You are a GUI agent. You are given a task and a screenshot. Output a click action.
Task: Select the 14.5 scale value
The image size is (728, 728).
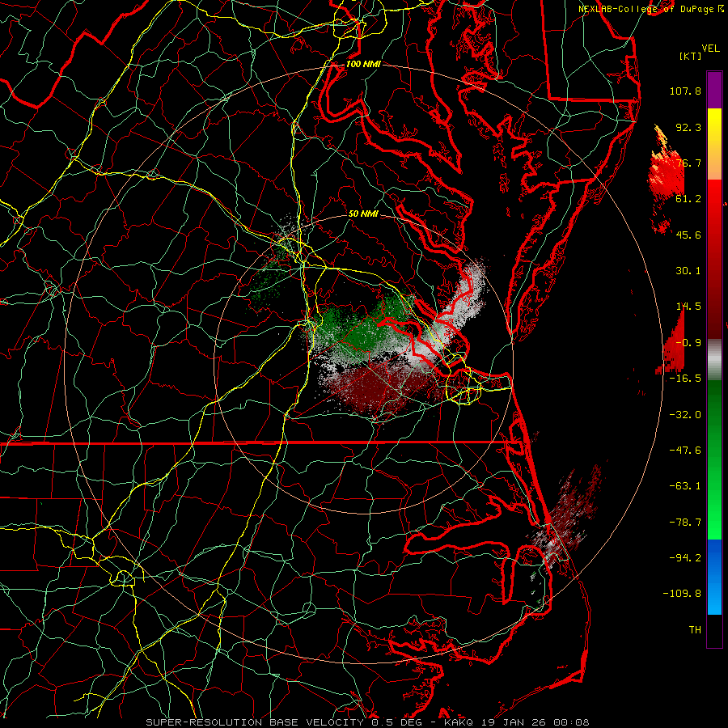click(x=688, y=307)
